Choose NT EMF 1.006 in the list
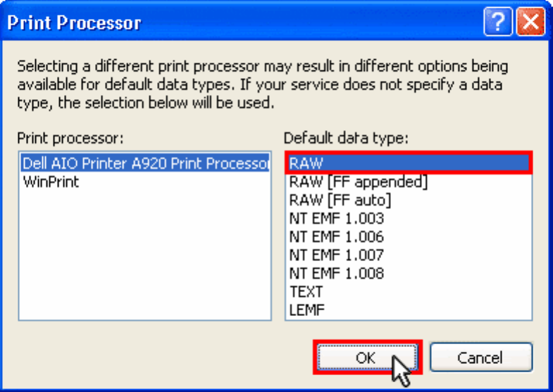This screenshot has height=392, width=553. click(x=337, y=236)
